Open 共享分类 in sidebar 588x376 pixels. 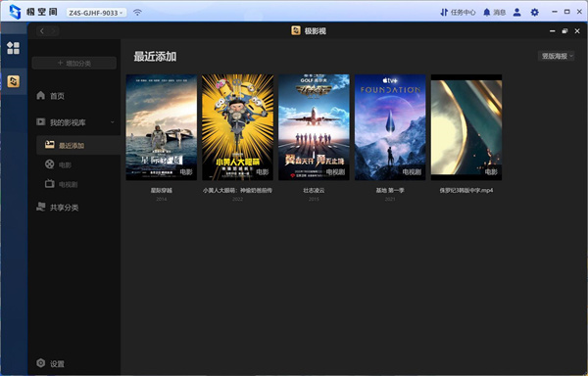(x=64, y=208)
